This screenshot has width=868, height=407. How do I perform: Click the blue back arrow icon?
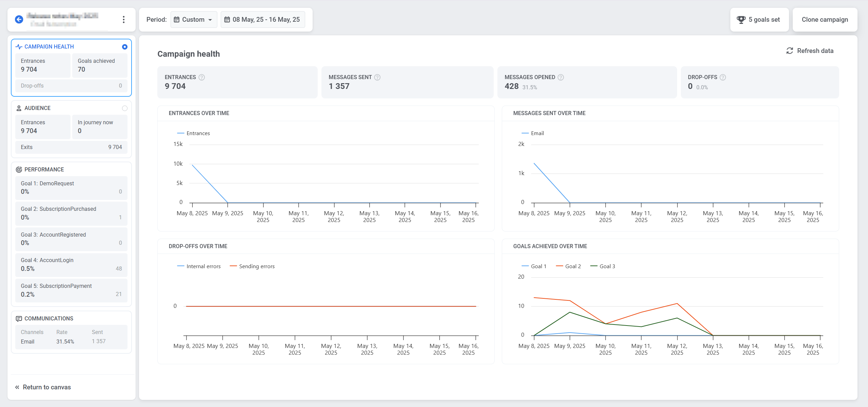tap(19, 19)
